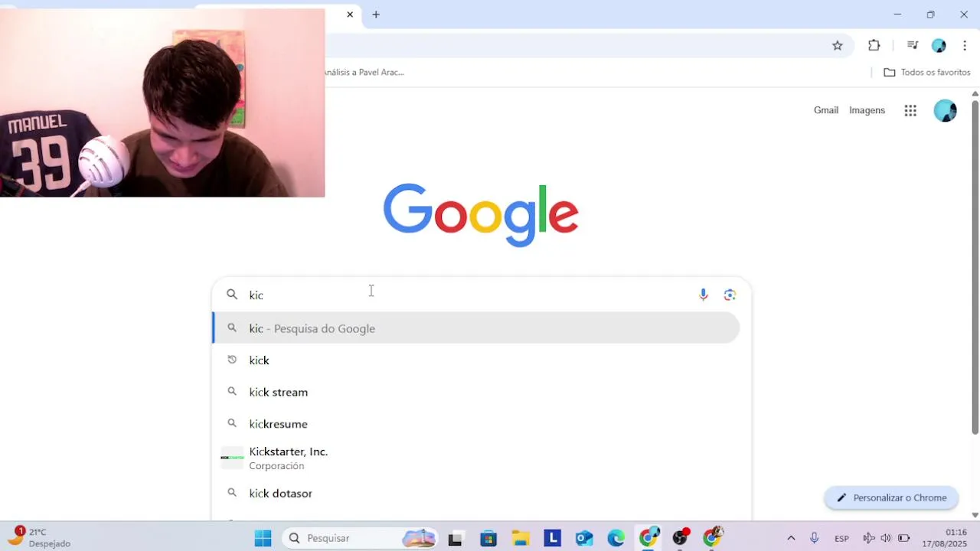This screenshot has width=980, height=551.
Task: Click the system tray microphone icon
Action: tap(815, 538)
